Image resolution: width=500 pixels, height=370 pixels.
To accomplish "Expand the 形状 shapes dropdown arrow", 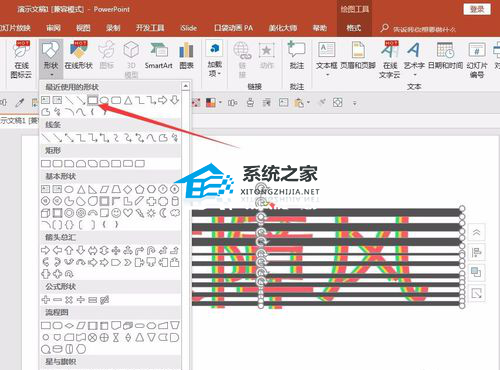I will point(51,75).
